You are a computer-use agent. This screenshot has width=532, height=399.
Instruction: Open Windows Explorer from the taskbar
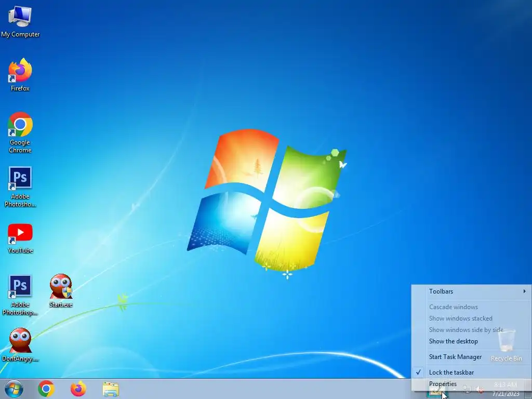(x=111, y=389)
